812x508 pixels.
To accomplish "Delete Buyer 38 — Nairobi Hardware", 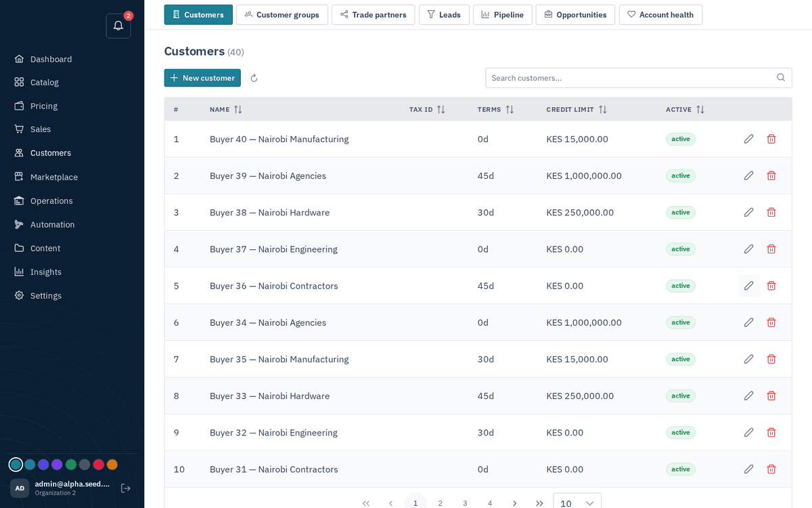I will click(x=771, y=212).
